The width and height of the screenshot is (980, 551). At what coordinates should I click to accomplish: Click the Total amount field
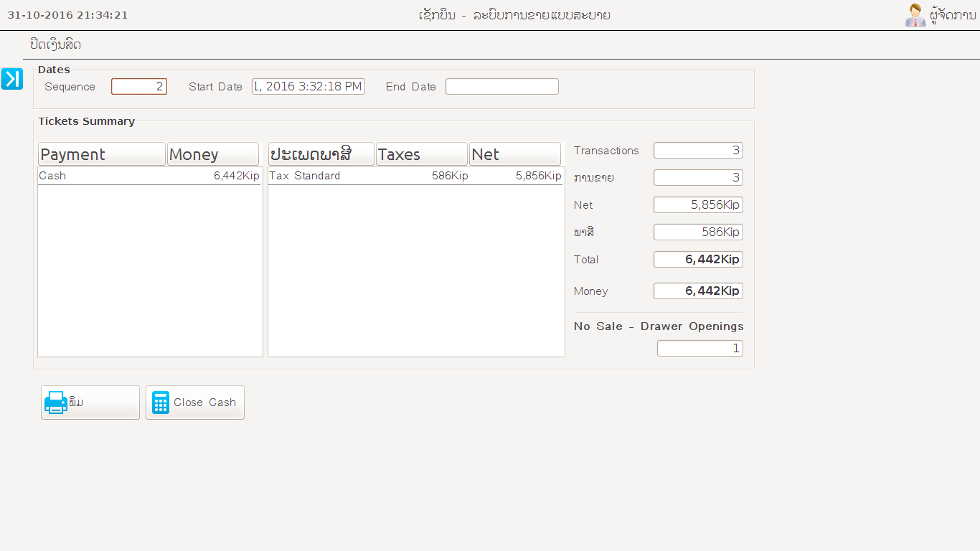[x=697, y=260]
